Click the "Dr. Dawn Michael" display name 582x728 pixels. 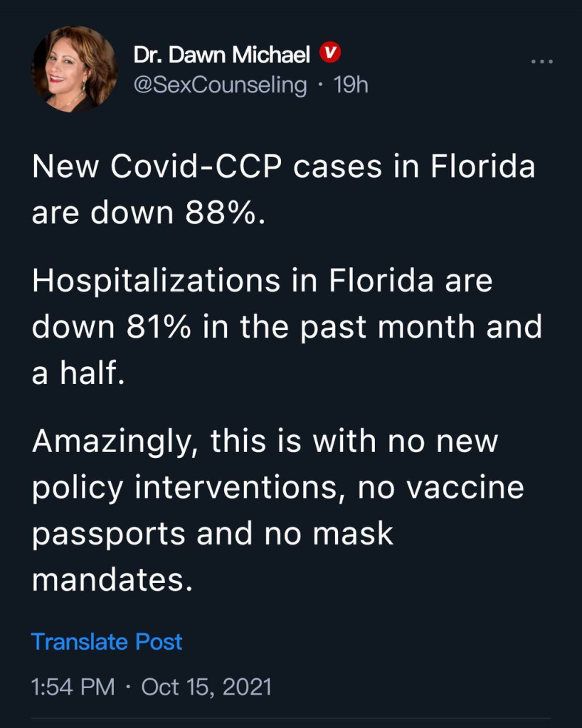click(221, 53)
